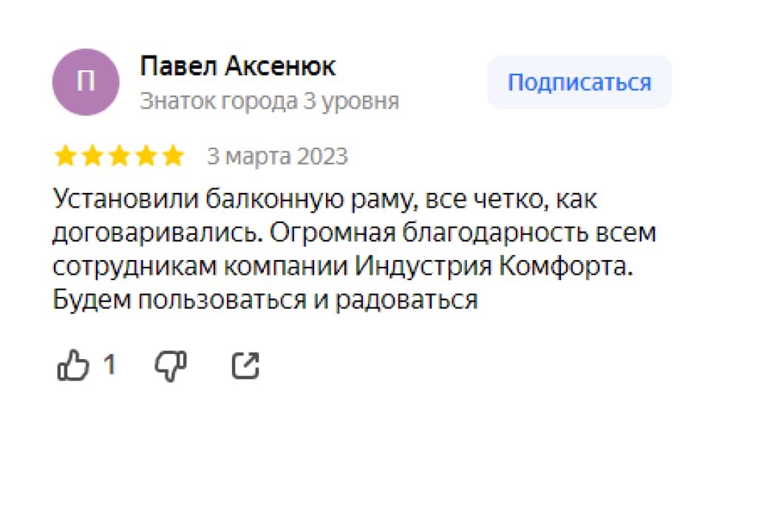Click the words "Индустрия Комфорта" in review
The height and width of the screenshot is (532, 776).
(494, 267)
